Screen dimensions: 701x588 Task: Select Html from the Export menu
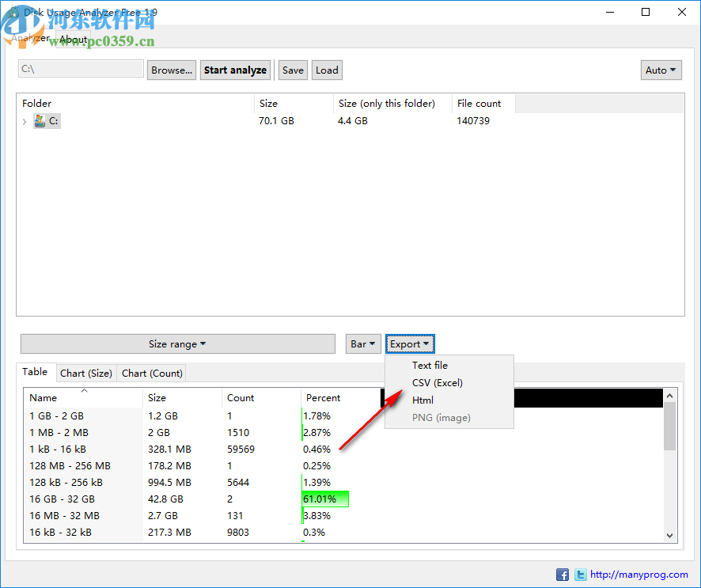coord(422,400)
